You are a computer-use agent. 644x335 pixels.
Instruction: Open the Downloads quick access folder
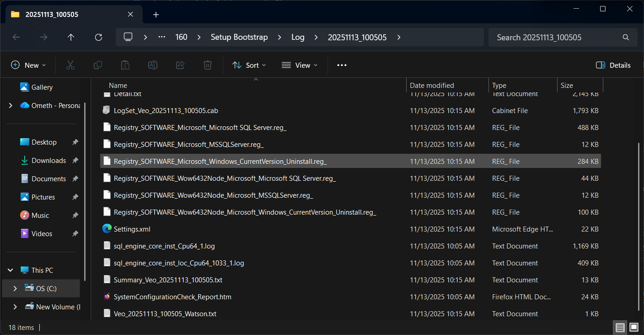[48, 160]
